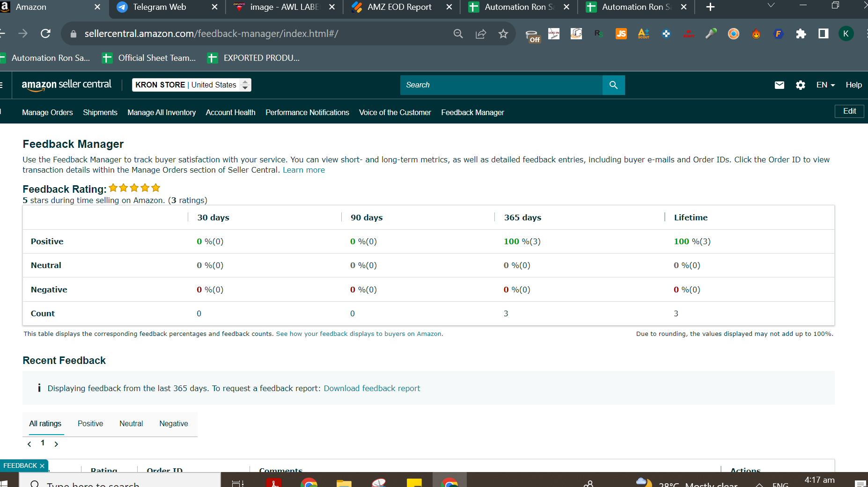
Task: Follow the Learn more link
Action: [304, 170]
